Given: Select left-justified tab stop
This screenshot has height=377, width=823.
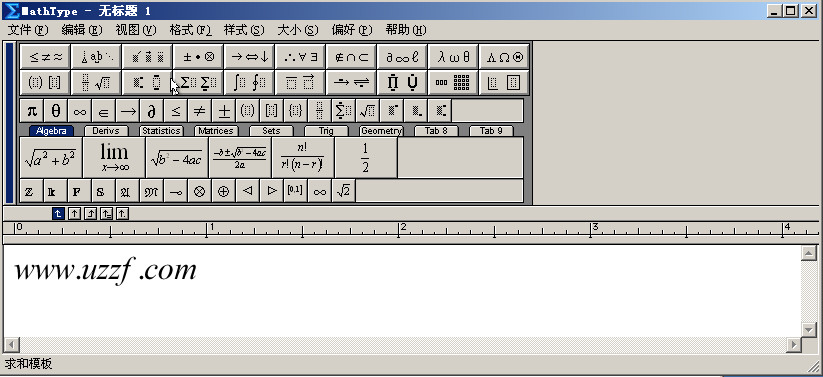Looking at the screenshot, I should (x=58, y=213).
